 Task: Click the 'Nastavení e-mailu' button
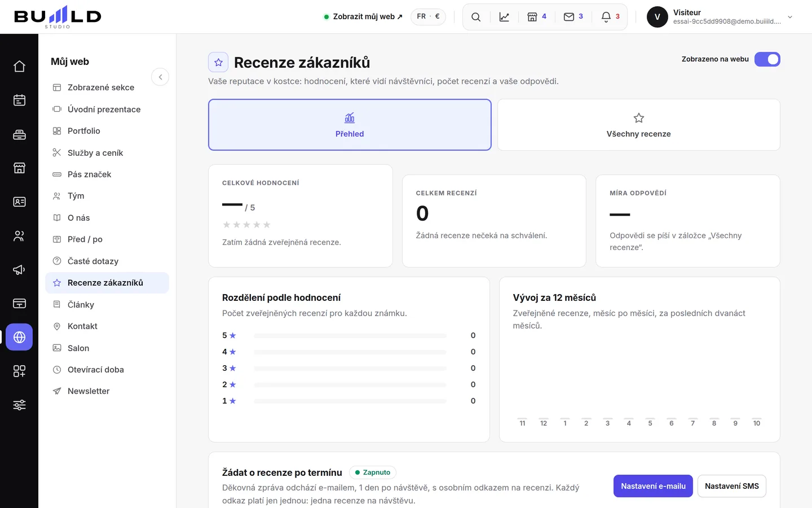[x=653, y=486]
